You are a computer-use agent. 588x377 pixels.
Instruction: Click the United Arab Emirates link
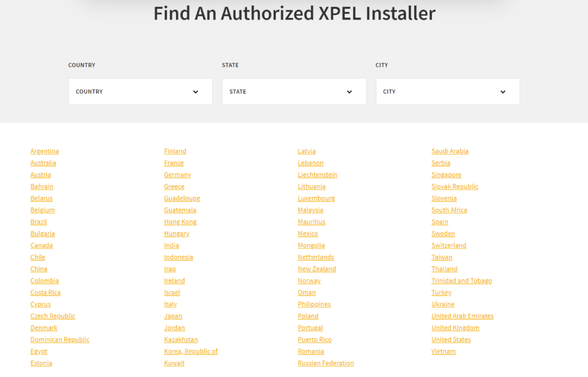[x=462, y=316]
